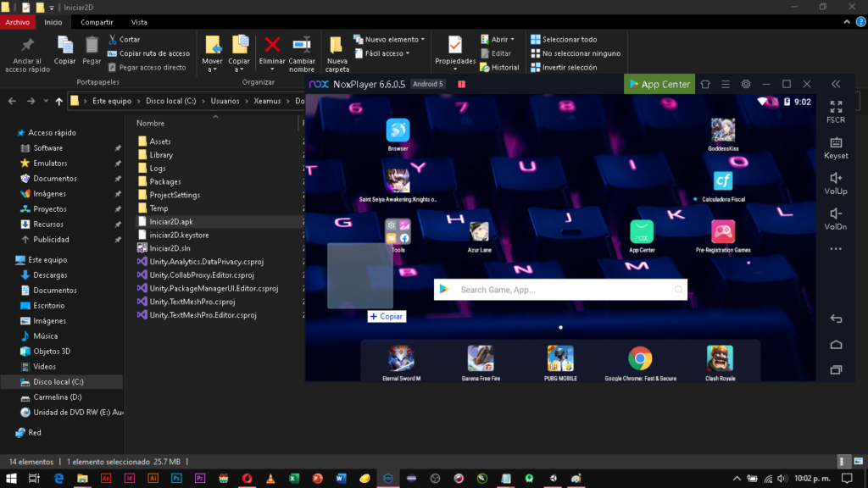Open Pre-Registration Games app
Screen dimensions: 868x488
pos(723,231)
